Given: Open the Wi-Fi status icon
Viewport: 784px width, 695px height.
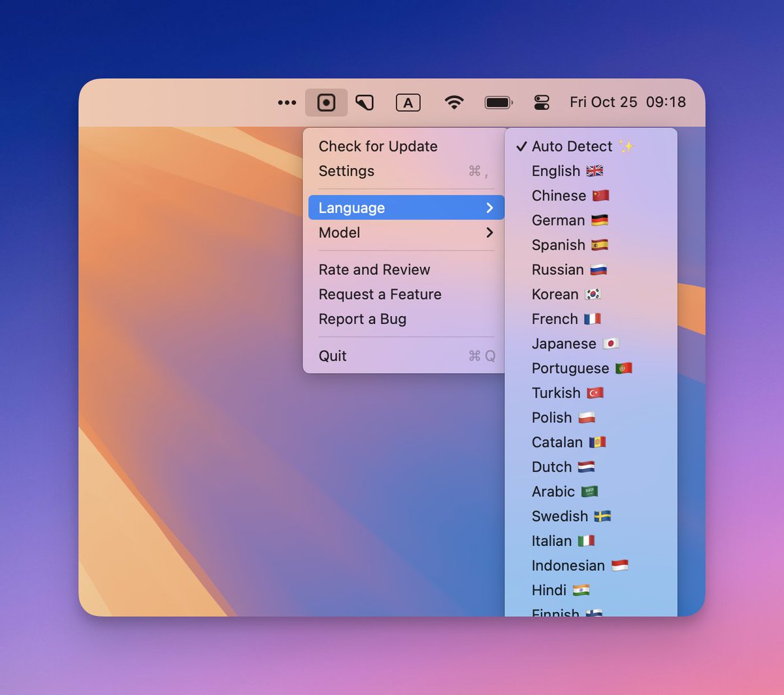Looking at the screenshot, I should pyautogui.click(x=453, y=103).
